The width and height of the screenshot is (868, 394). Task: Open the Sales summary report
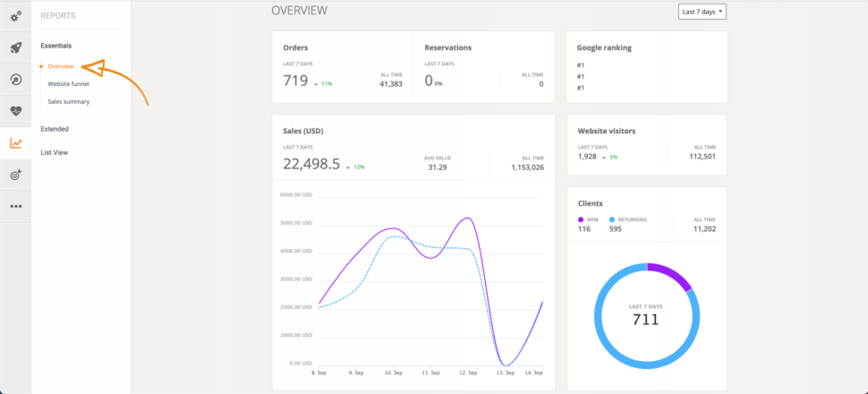[x=68, y=102]
